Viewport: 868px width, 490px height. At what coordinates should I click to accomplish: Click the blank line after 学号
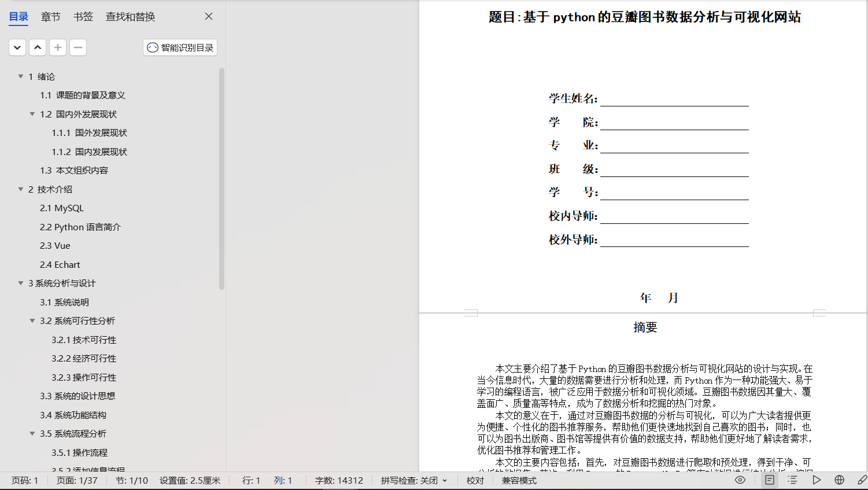[674, 193]
